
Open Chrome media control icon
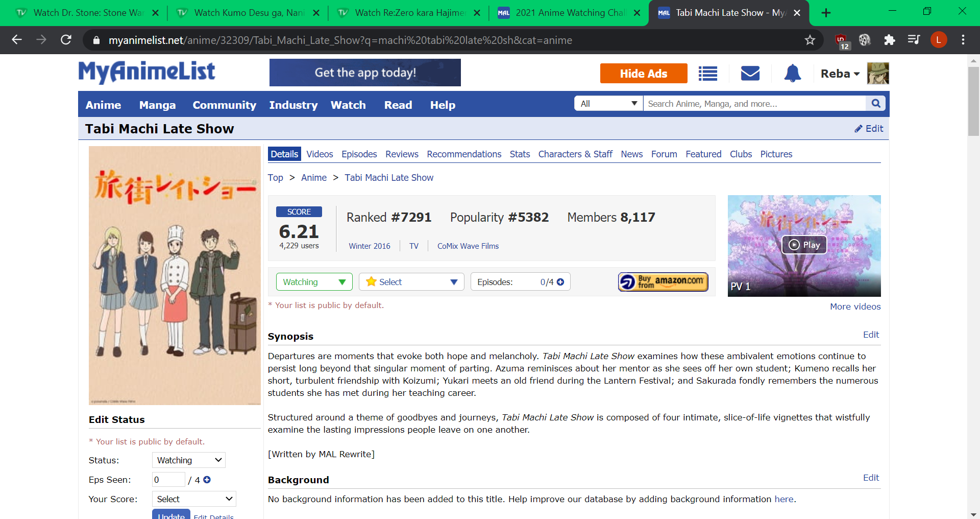(914, 40)
